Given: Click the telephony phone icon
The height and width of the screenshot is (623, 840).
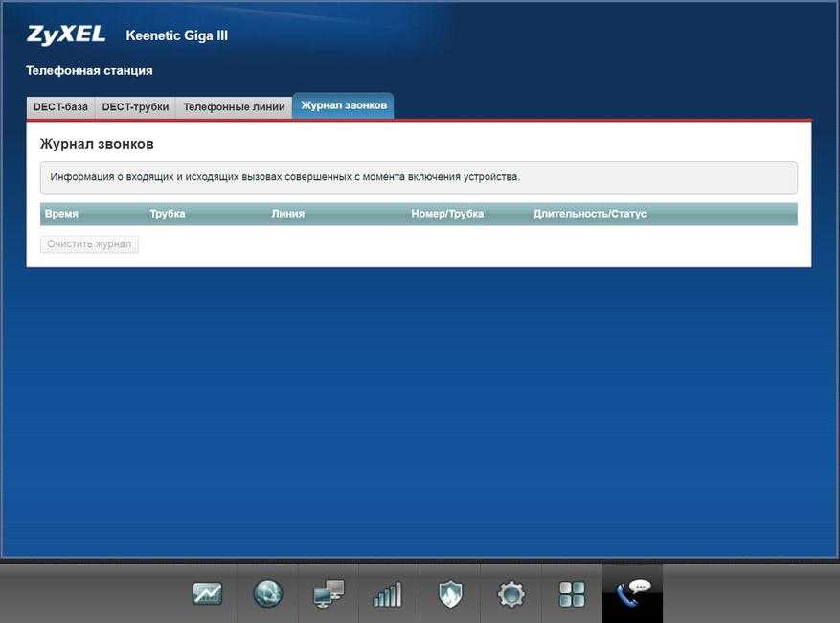Looking at the screenshot, I should (x=632, y=594).
